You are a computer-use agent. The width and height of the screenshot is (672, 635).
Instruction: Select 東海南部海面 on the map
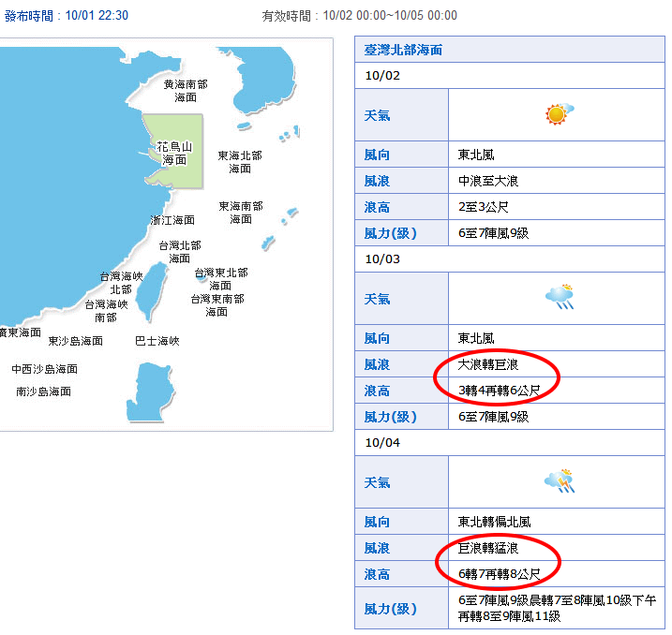pyautogui.click(x=241, y=213)
